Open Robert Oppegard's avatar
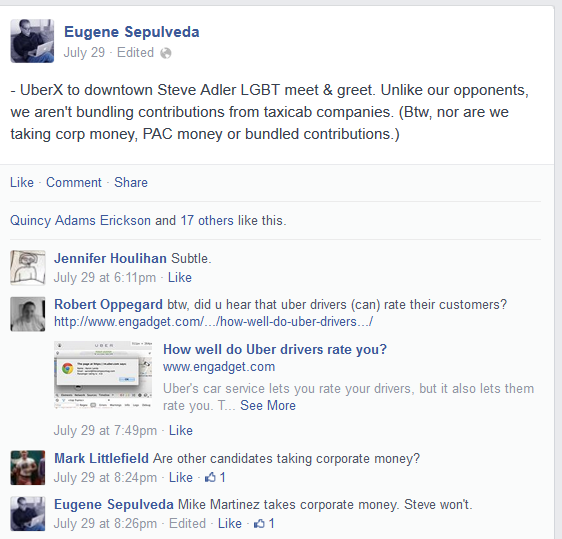 click(x=28, y=314)
